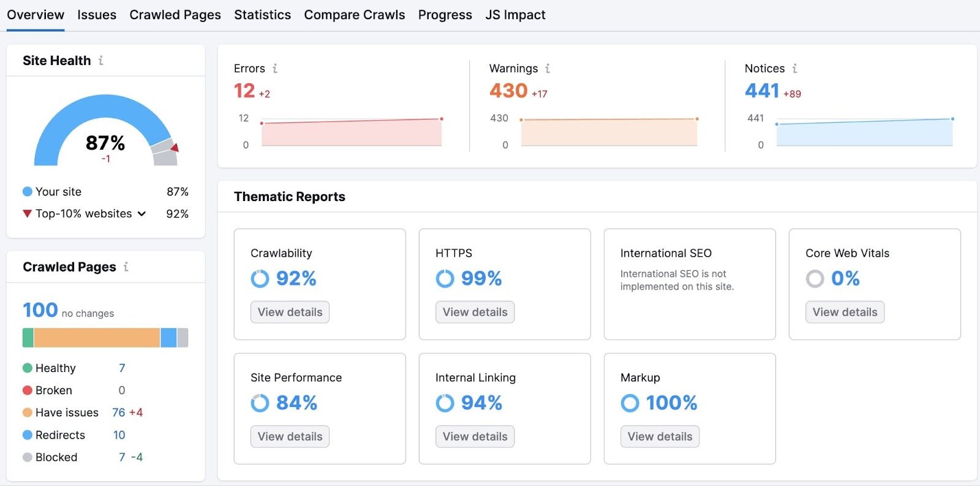Click the Site Health info icon
This screenshot has height=486, width=980.
101,61
